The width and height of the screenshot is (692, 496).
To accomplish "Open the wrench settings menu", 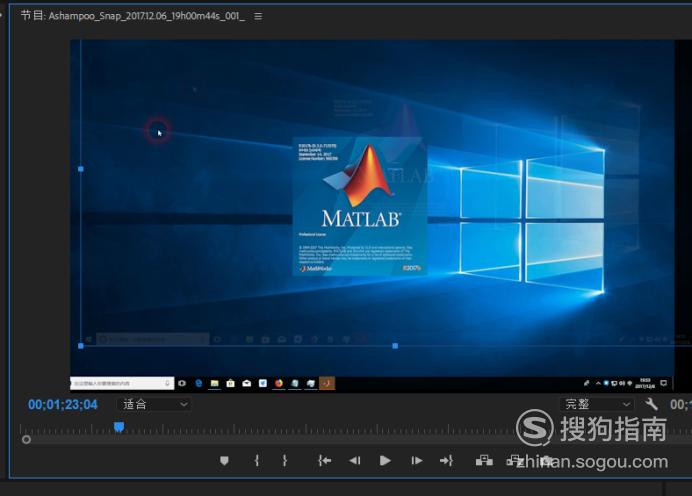I will point(651,404).
